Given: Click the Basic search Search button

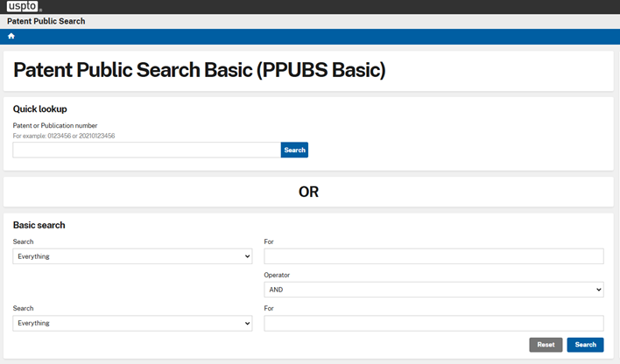Looking at the screenshot, I should tap(585, 345).
